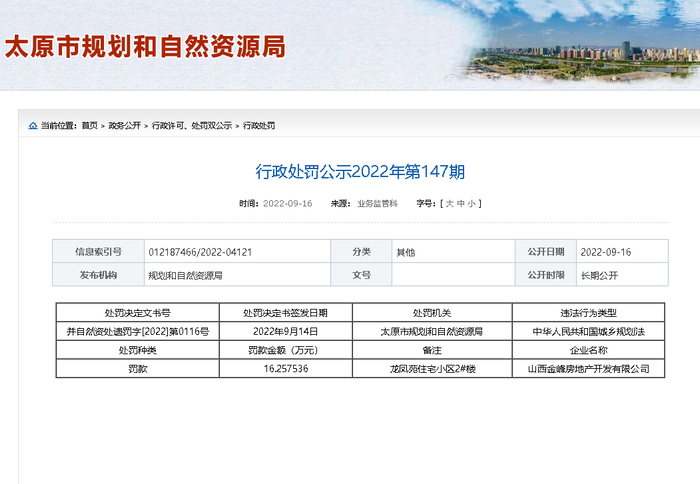700x484 pixels.
Task: Select index number 012187466/2022-04121
Action: point(200,252)
